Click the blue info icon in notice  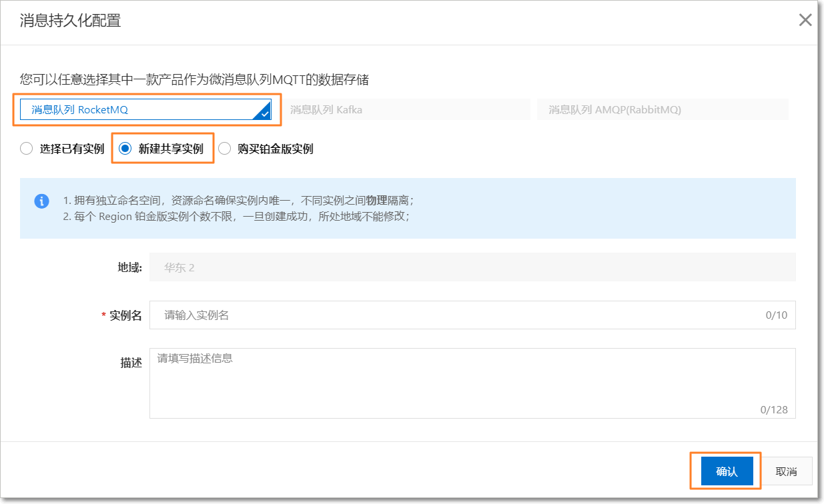pyautogui.click(x=42, y=201)
